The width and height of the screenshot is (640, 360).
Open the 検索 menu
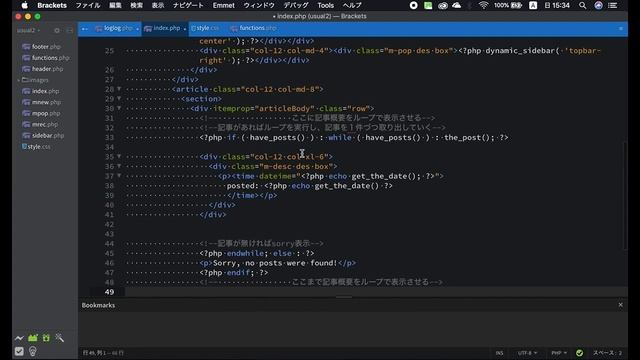click(x=136, y=5)
